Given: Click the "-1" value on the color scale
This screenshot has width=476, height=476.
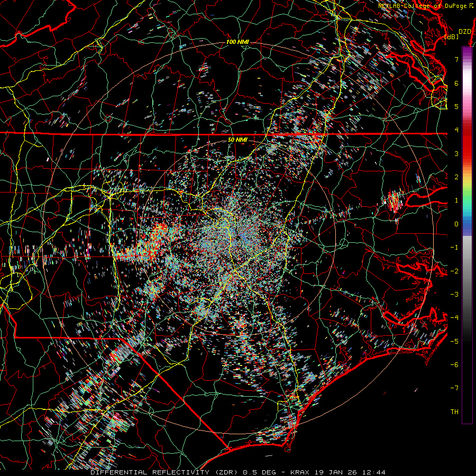Looking at the screenshot, I should click(454, 248).
